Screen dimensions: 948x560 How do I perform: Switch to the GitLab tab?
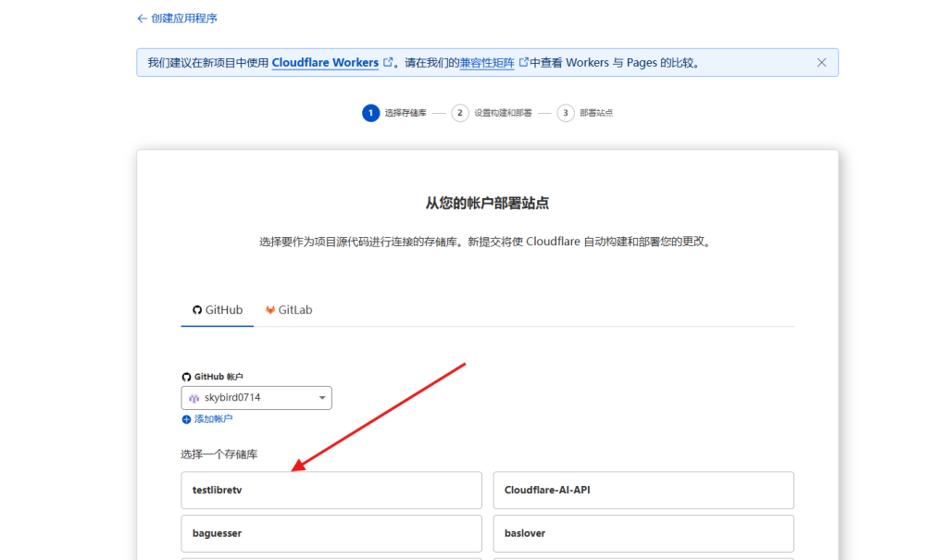[x=289, y=310]
